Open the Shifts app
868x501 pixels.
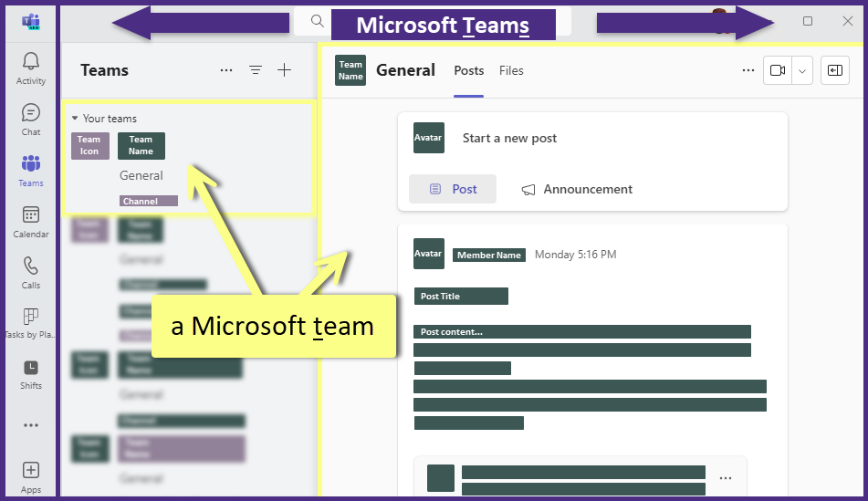coord(30,375)
